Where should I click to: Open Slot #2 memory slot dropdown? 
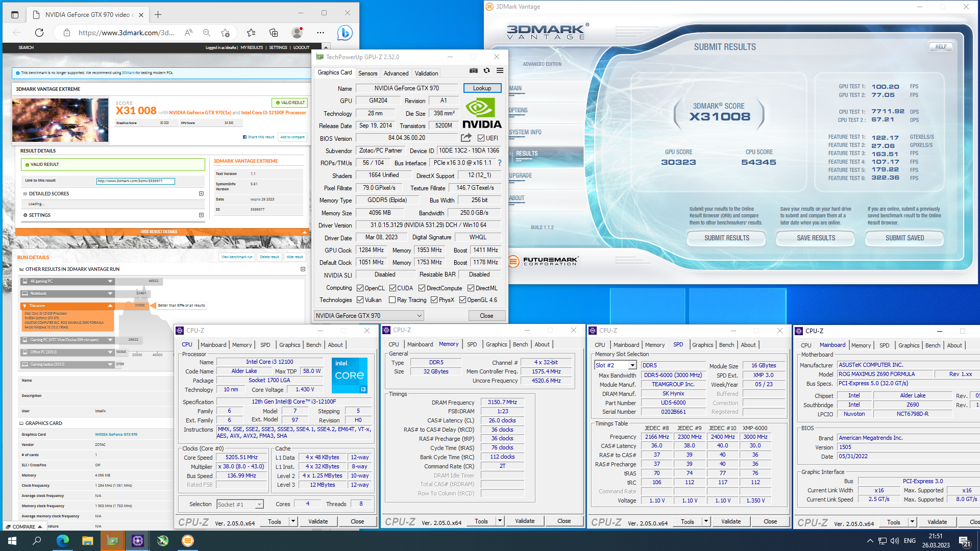(x=616, y=365)
